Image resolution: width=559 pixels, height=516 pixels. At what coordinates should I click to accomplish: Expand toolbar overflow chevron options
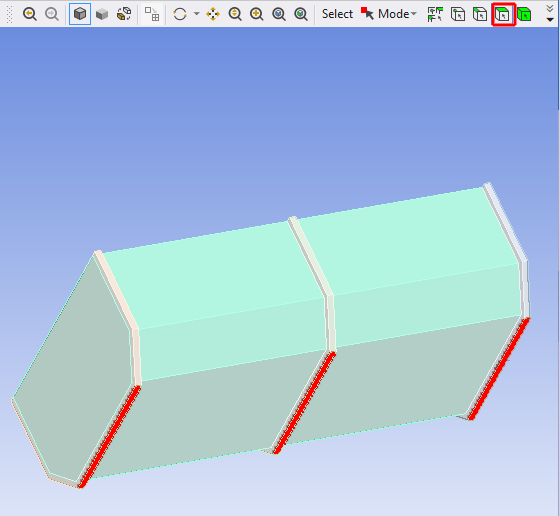click(x=550, y=14)
